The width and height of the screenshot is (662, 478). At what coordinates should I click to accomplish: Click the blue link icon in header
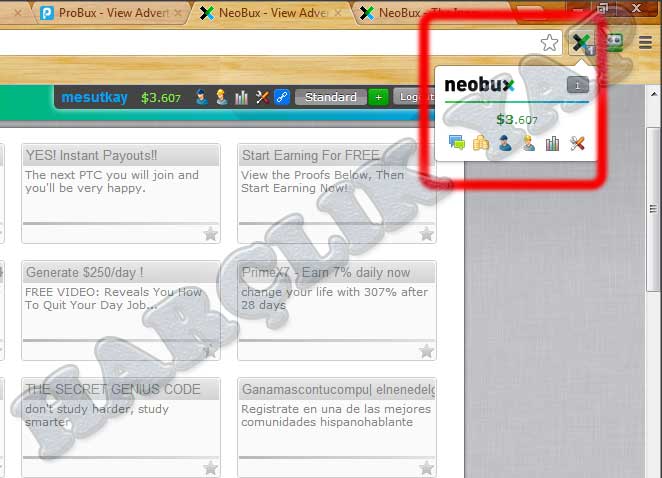282,98
